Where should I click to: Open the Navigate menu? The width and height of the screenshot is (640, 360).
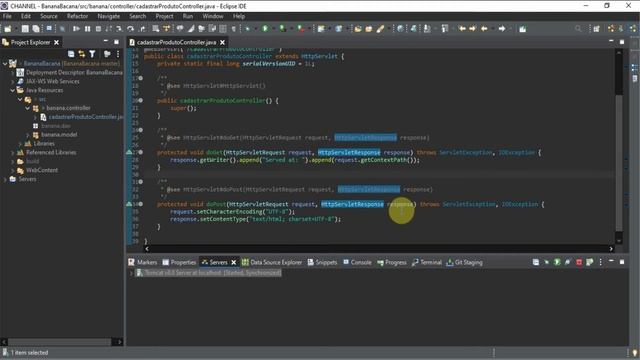click(x=109, y=16)
